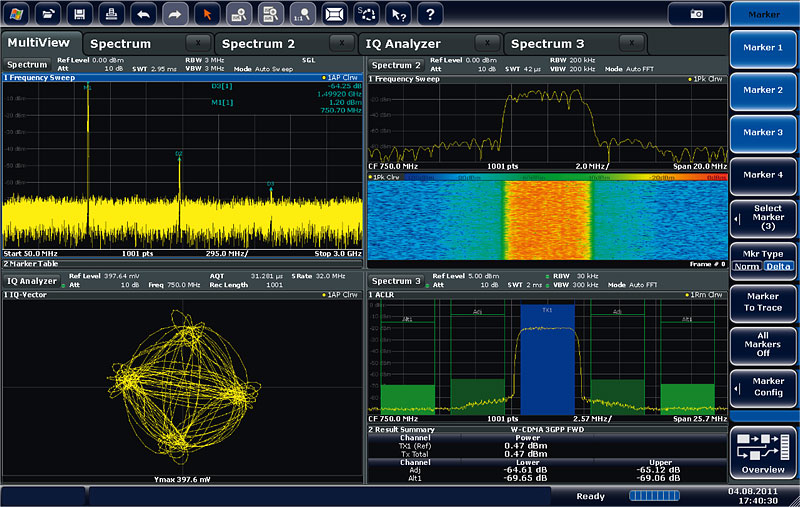Viewport: 800px width, 507px height.
Task: Click the redo arrow icon
Action: pos(176,14)
